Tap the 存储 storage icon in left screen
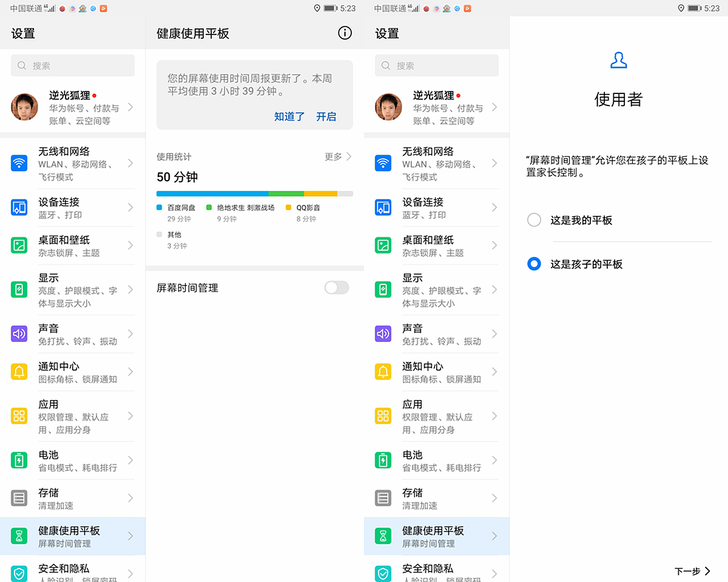 [x=19, y=498]
